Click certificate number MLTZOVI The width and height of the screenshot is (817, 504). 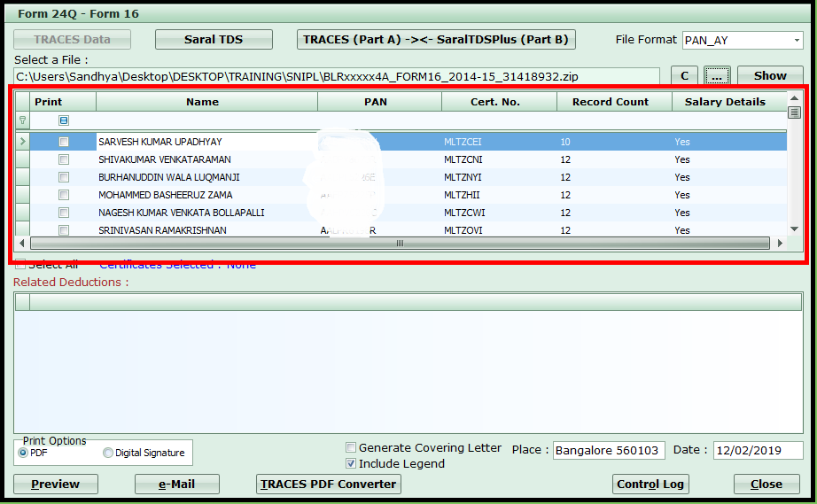pyautogui.click(x=463, y=230)
